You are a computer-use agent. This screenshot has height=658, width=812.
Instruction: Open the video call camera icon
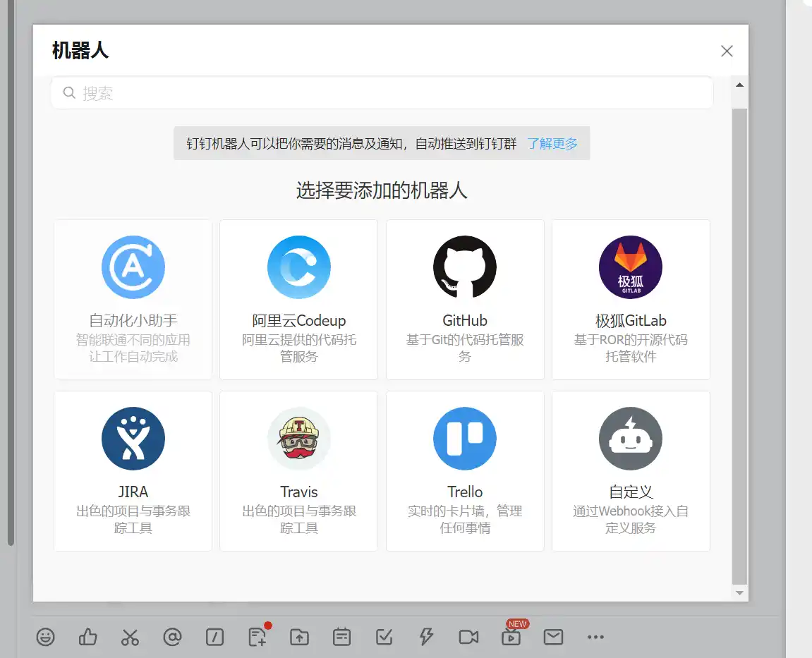[x=468, y=637]
